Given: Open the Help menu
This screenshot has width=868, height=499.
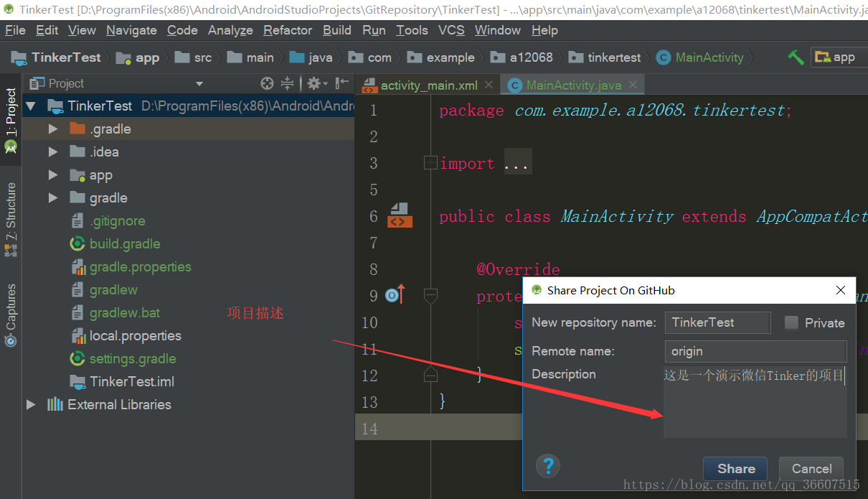Looking at the screenshot, I should coord(544,30).
